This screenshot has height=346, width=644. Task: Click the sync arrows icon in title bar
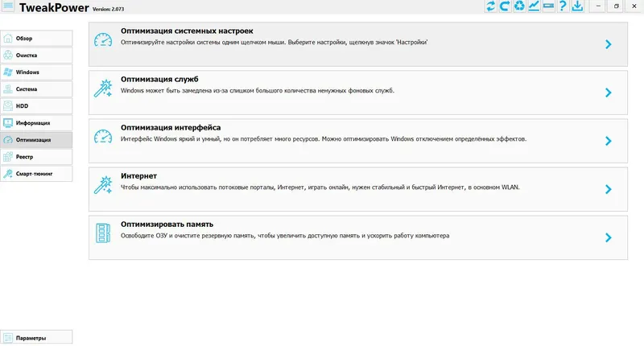(491, 6)
